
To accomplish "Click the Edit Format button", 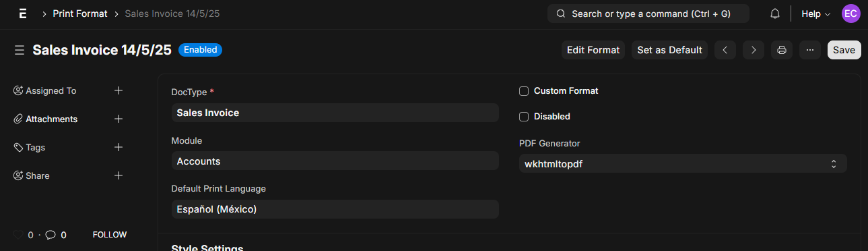I will coord(593,50).
